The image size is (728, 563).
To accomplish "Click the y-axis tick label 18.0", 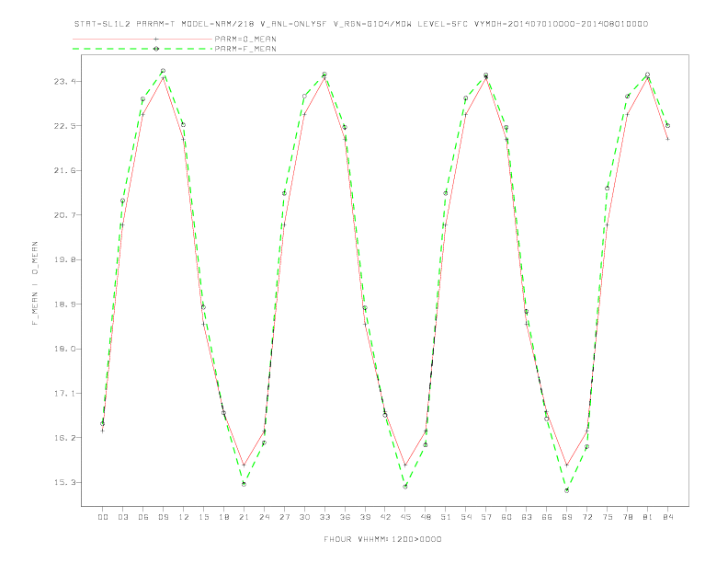I will (x=64, y=349).
